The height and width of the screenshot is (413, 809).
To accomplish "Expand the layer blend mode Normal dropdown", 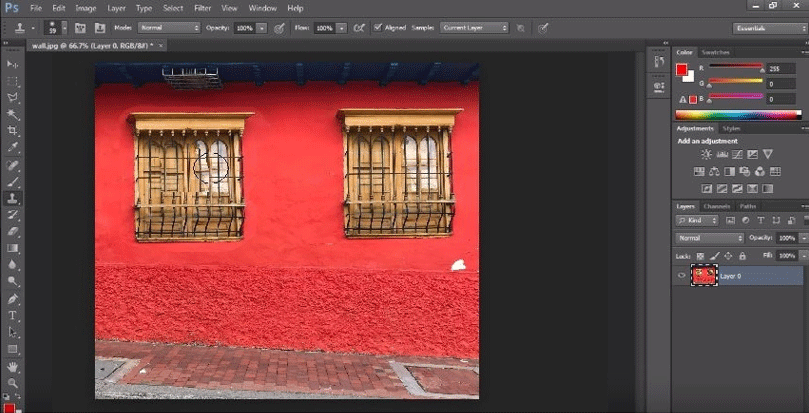I will tap(710, 238).
